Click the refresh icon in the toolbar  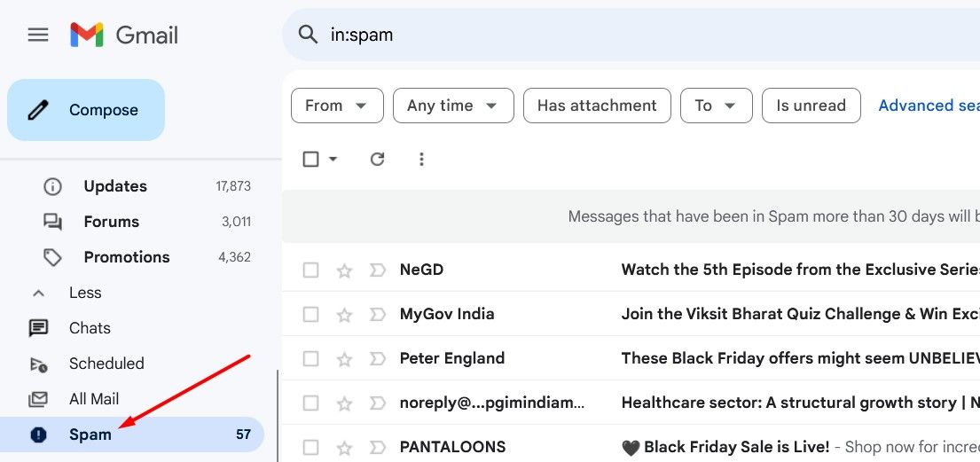tap(377, 159)
